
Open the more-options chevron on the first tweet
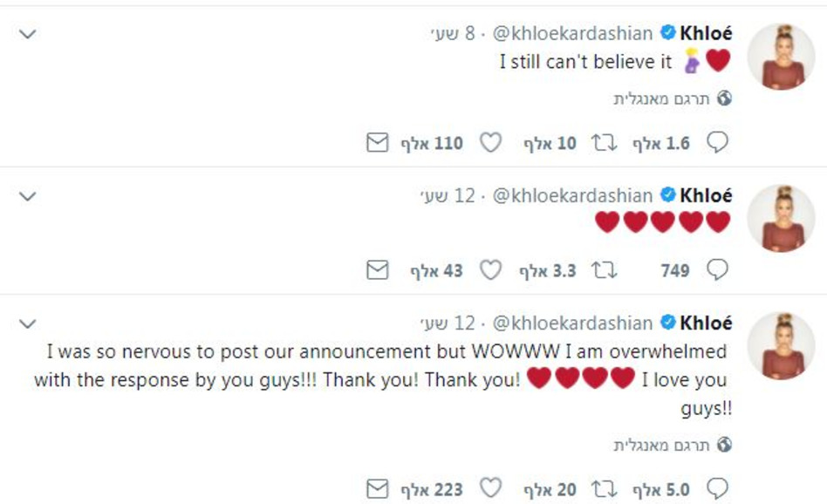tap(28, 34)
